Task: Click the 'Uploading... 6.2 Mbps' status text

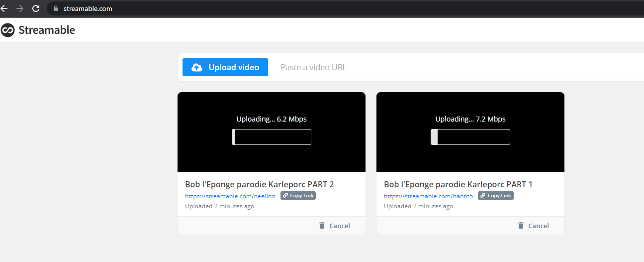Action: coord(272,119)
